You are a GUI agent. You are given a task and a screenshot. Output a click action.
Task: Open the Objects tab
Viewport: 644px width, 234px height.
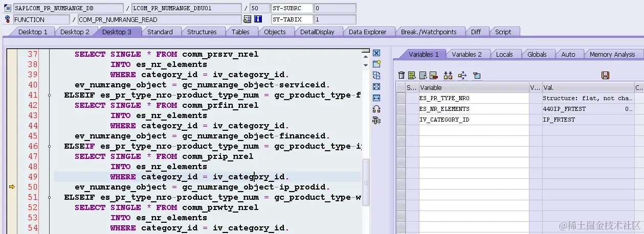click(275, 32)
